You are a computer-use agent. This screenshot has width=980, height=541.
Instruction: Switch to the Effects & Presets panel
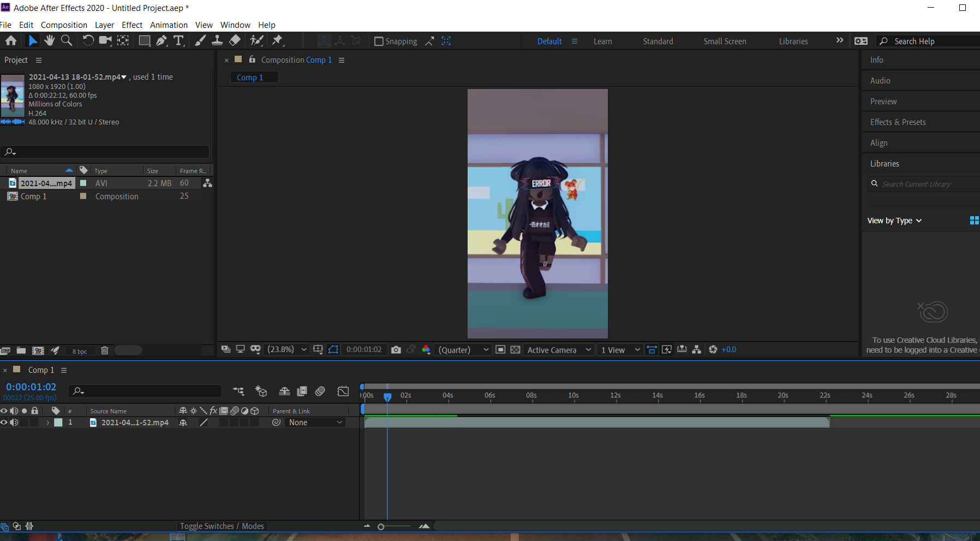(898, 122)
